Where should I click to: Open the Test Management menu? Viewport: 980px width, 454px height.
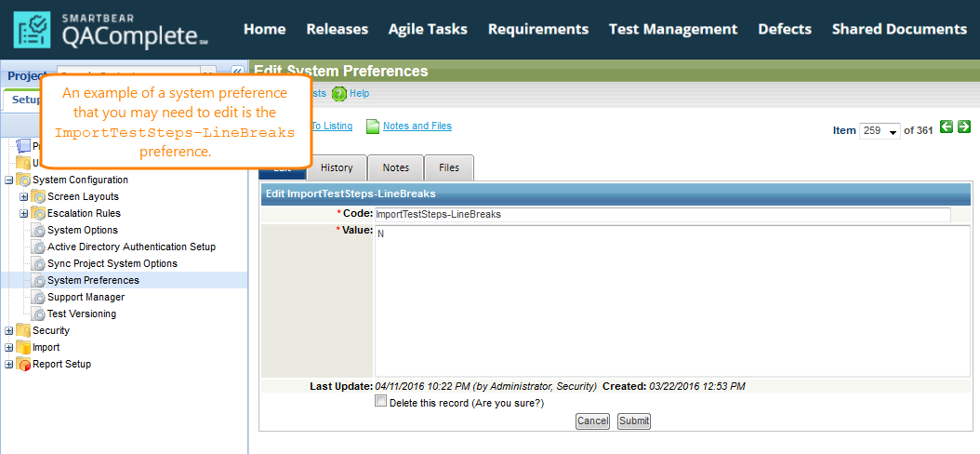tap(673, 30)
